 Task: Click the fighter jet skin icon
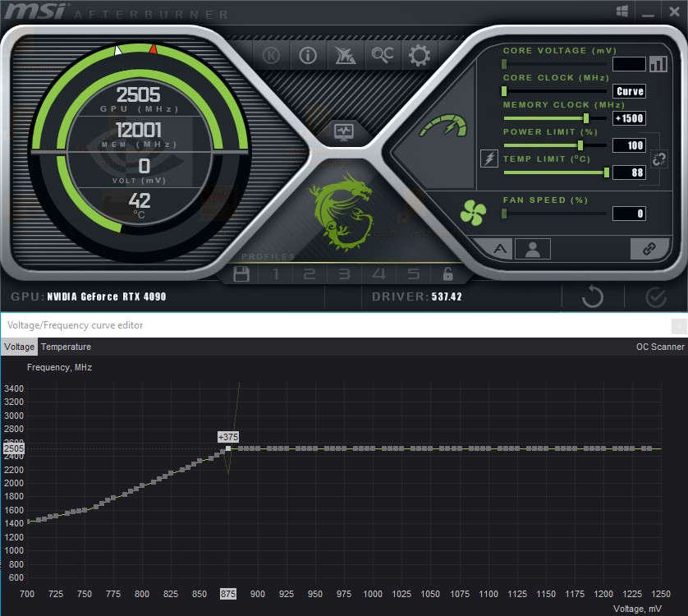345,55
